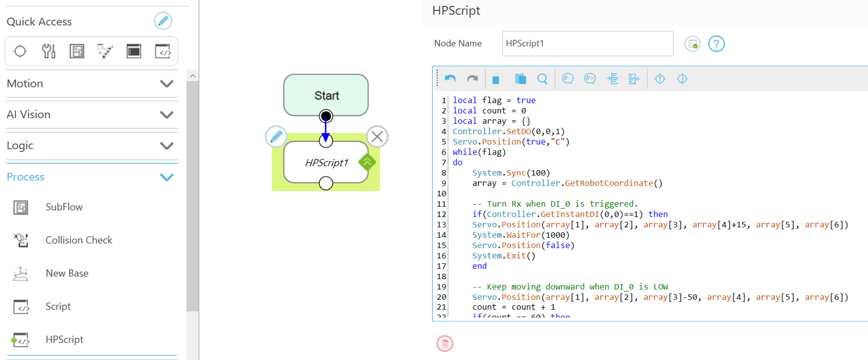Open search with the magnifier icon
This screenshot has width=868, height=360.
[542, 79]
